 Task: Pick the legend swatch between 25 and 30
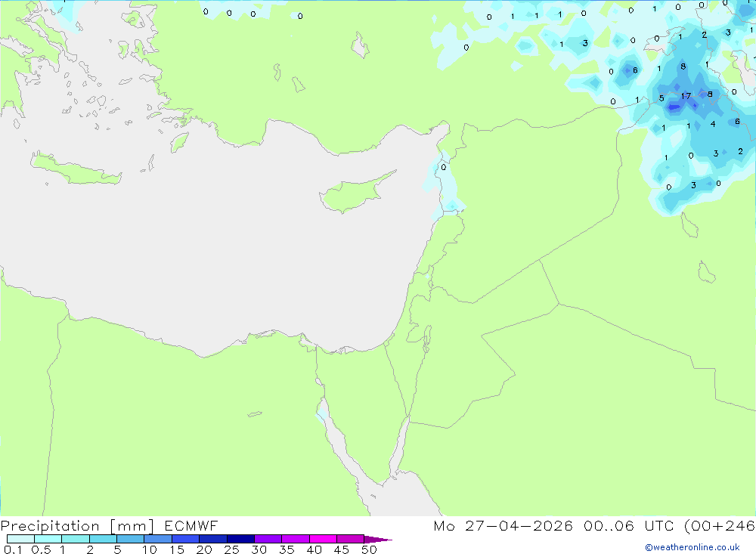point(240,539)
